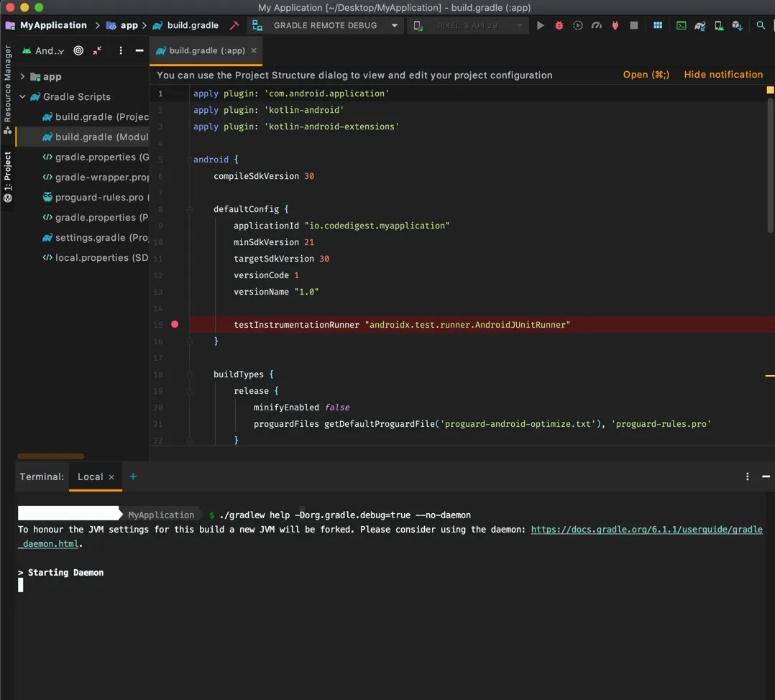Viewport: 775px width, 700px height.
Task: Toggle the breakpoint on line 15
Action: pos(175,325)
